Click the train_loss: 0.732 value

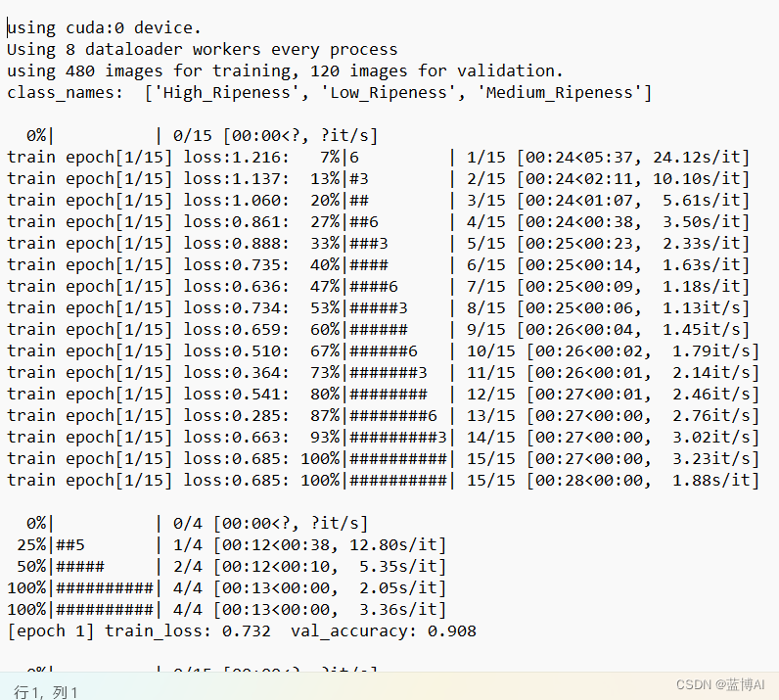(x=188, y=631)
